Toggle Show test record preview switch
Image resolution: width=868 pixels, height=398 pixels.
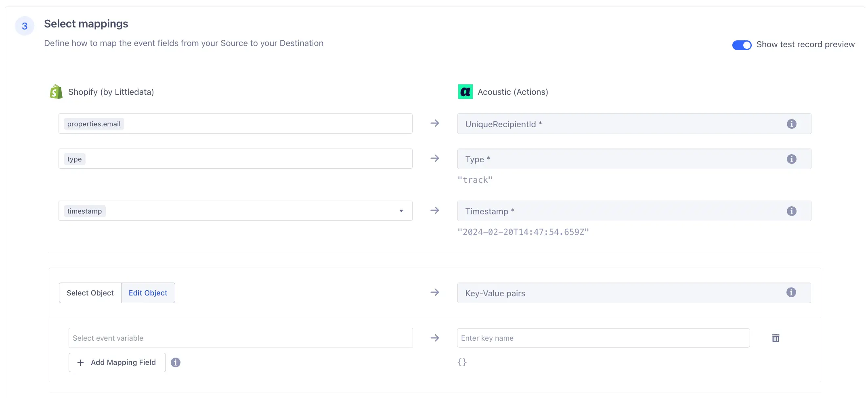click(x=742, y=45)
